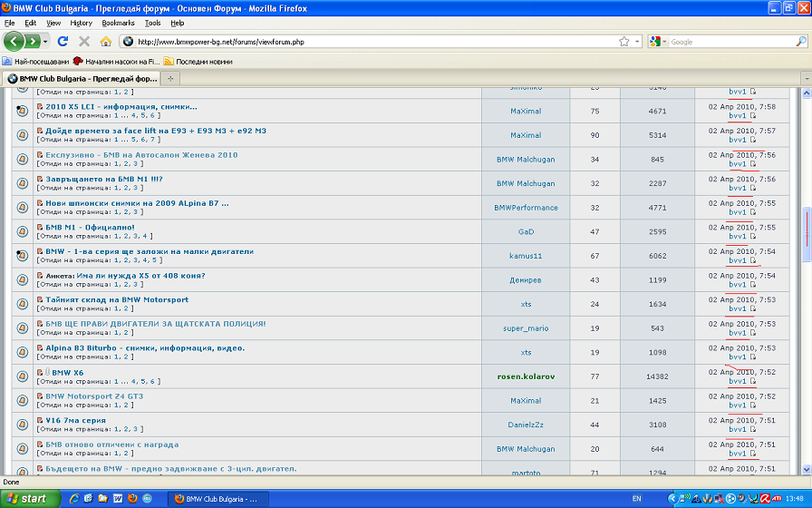
Task: Click the ATI tray icon
Action: pyautogui.click(x=777, y=499)
